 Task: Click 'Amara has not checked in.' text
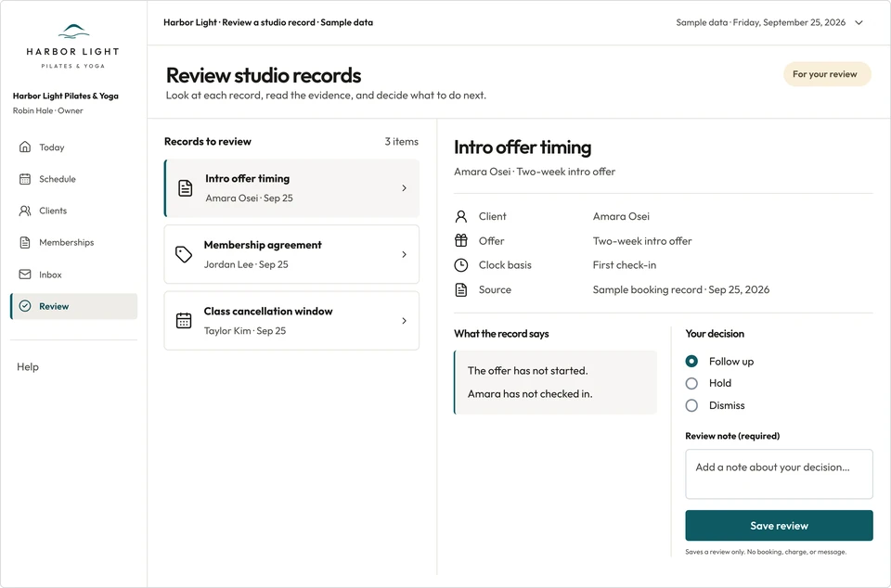(530, 394)
